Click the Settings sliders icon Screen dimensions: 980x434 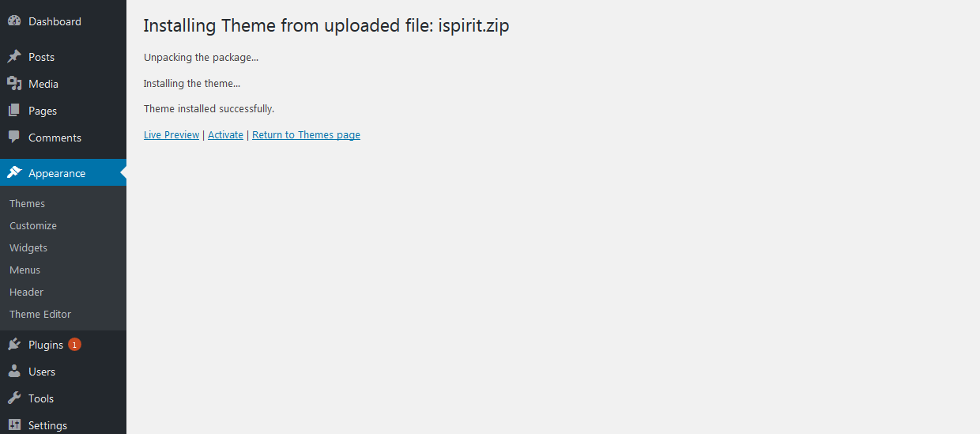pos(14,425)
